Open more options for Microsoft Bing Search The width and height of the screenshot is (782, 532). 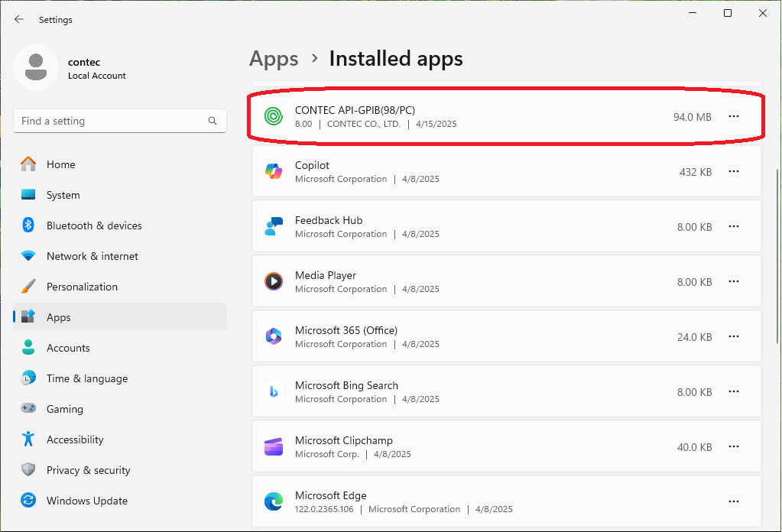[734, 392]
